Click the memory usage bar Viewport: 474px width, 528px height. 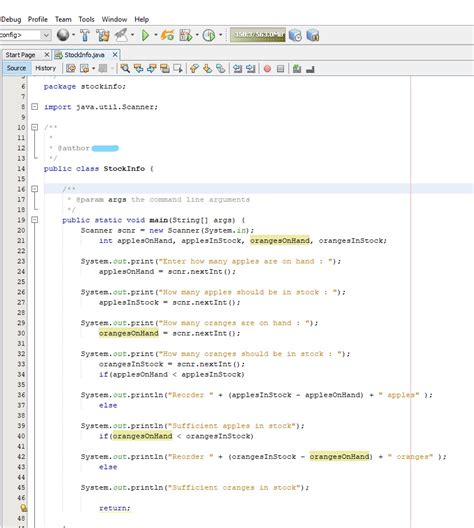pyautogui.click(x=258, y=35)
